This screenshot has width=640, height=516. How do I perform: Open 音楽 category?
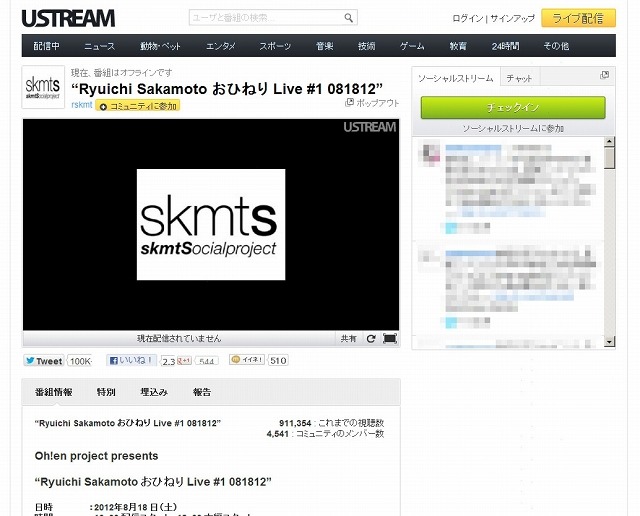click(324, 46)
